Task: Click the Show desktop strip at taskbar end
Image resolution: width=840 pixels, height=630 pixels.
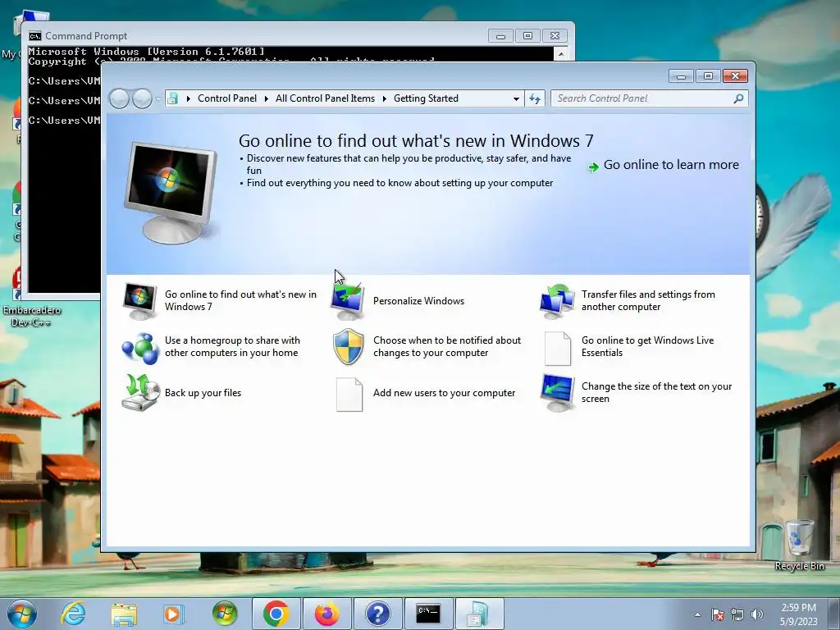Action: (x=834, y=614)
